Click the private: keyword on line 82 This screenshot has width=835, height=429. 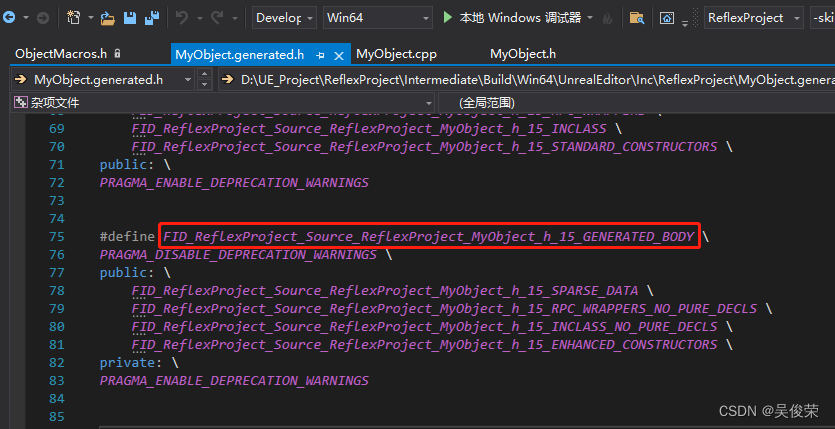127,362
